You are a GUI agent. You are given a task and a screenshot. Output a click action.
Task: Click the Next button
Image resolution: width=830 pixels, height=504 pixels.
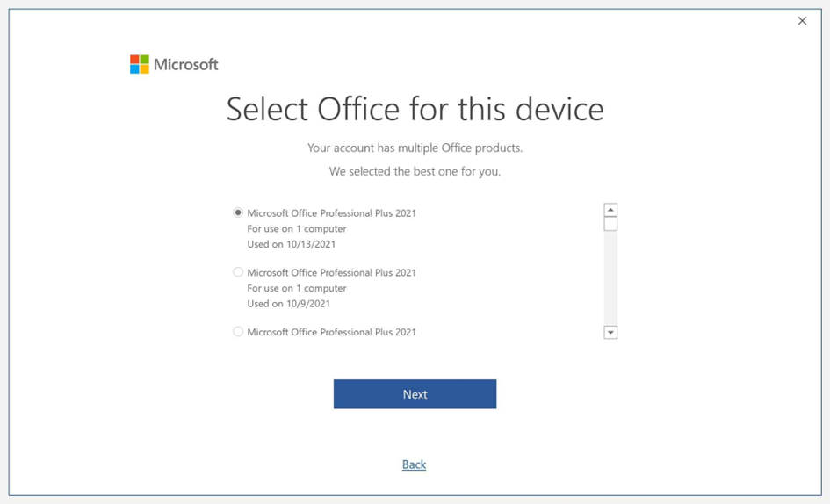[415, 394]
